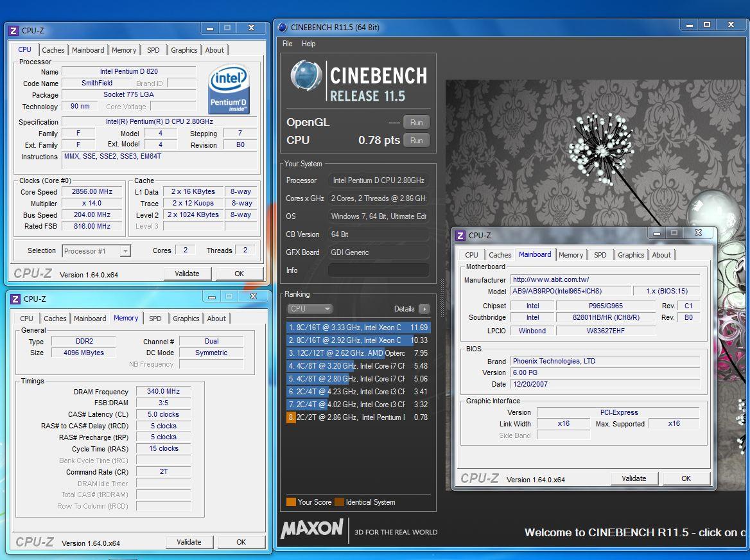Click the Identical System brown legend swatch

point(339,502)
